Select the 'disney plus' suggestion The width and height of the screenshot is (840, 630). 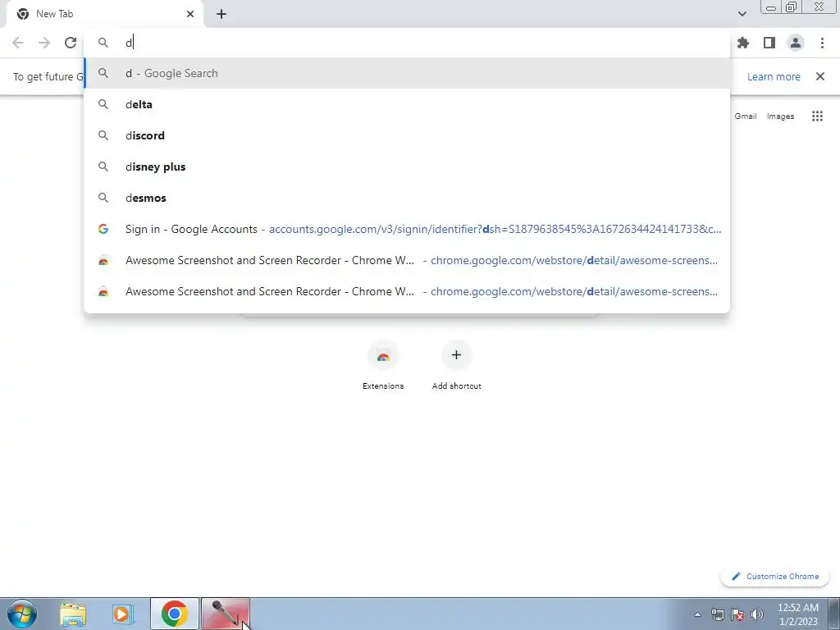tap(407, 167)
